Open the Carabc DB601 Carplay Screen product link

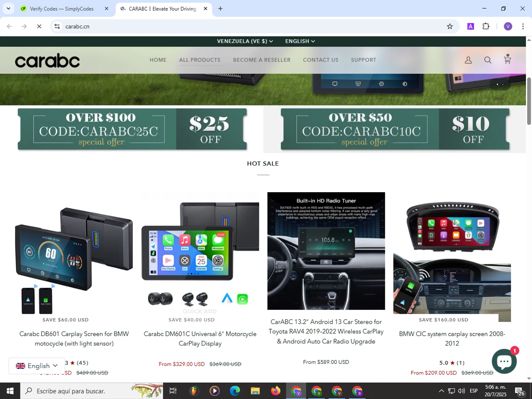coord(74,339)
